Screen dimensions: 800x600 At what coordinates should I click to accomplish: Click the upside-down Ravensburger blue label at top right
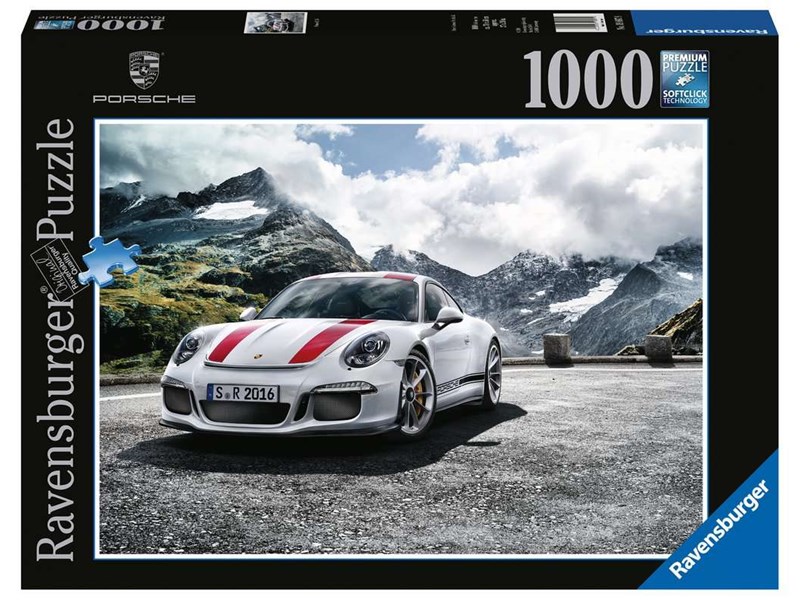(704, 25)
